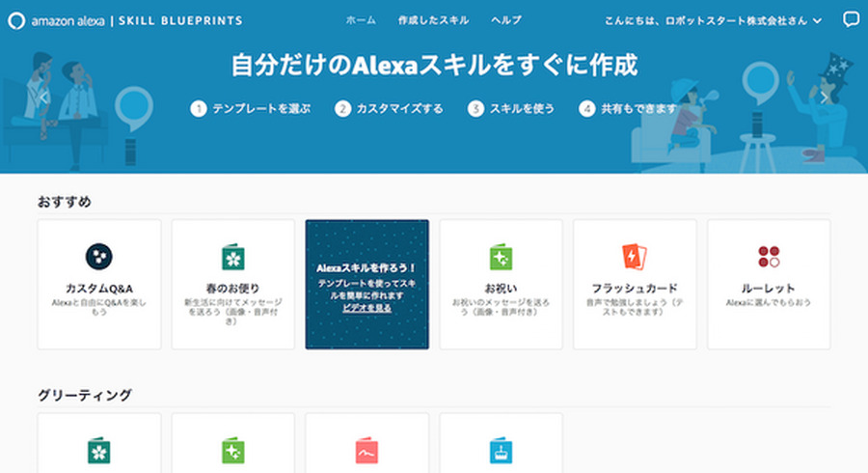
Task: Select the red card icon under グリーティング
Action: pyautogui.click(x=366, y=451)
